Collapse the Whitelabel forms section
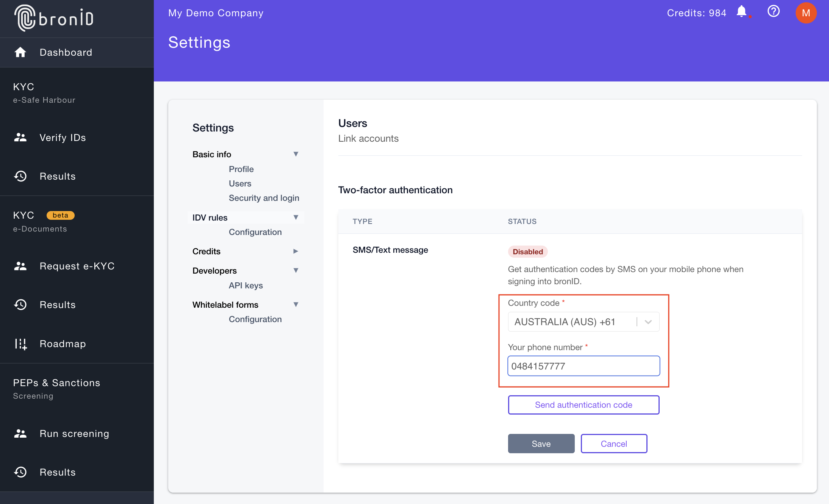Viewport: 829px width, 504px height. (296, 304)
